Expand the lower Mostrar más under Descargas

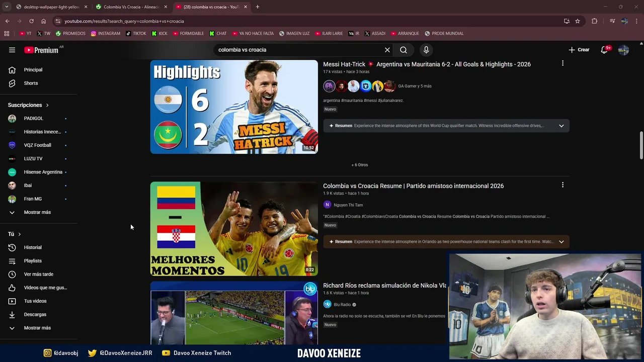pyautogui.click(x=38, y=328)
